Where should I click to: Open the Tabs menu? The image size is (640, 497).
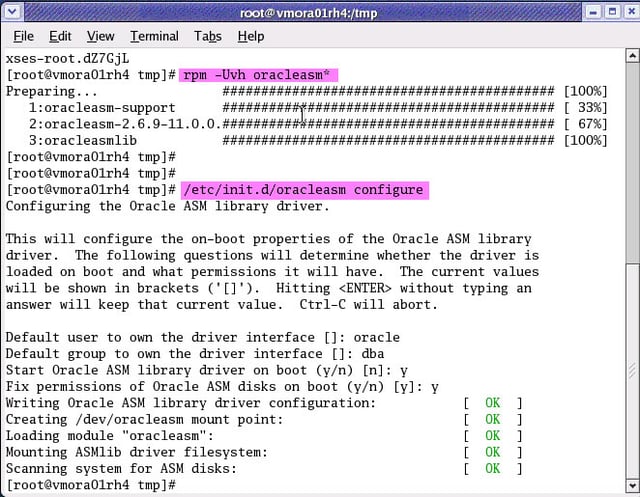[x=208, y=36]
